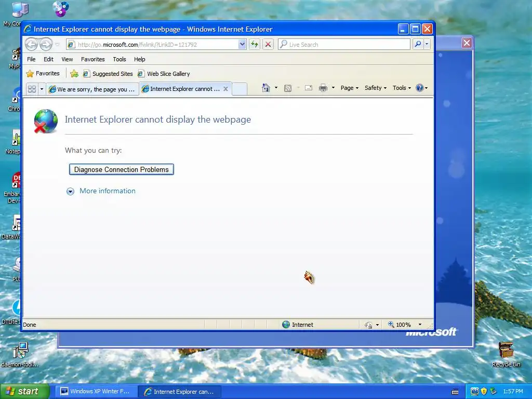
Task: Close the Windows XP Winter window behind
Action: tap(467, 43)
